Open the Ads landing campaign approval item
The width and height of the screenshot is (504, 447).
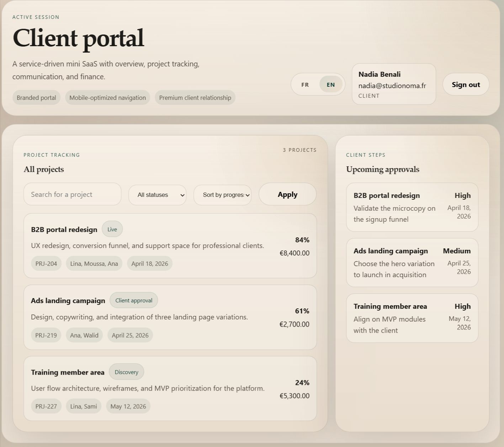(412, 262)
